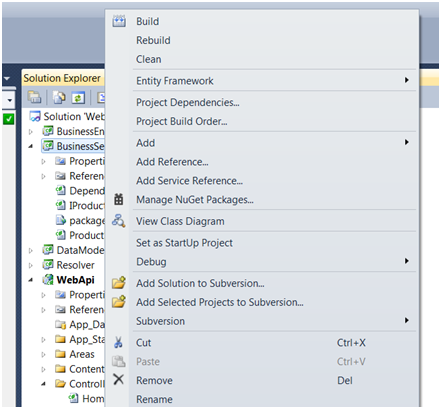This screenshot has width=441, height=409.
Task: Click the Refresh icon in Solution Explorer toolbar
Action: click(78, 98)
